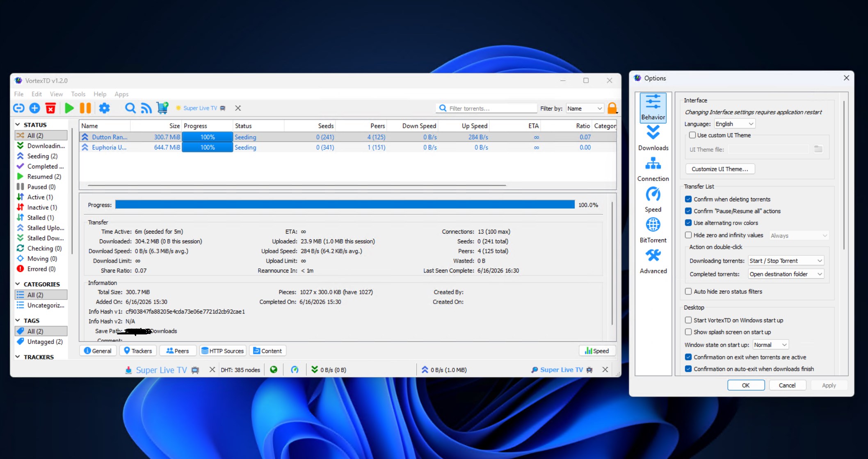
Task: Open options via the blue gear icon
Action: tap(105, 108)
